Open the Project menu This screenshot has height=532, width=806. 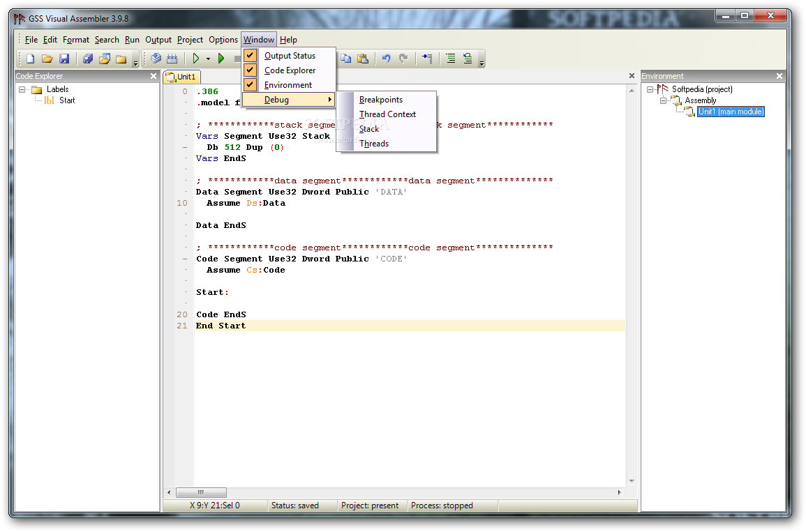(x=191, y=40)
